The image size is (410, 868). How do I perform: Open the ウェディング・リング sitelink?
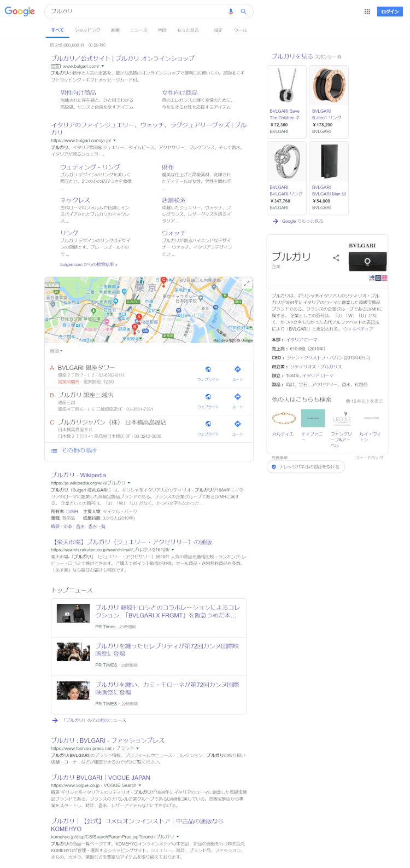[x=90, y=167]
